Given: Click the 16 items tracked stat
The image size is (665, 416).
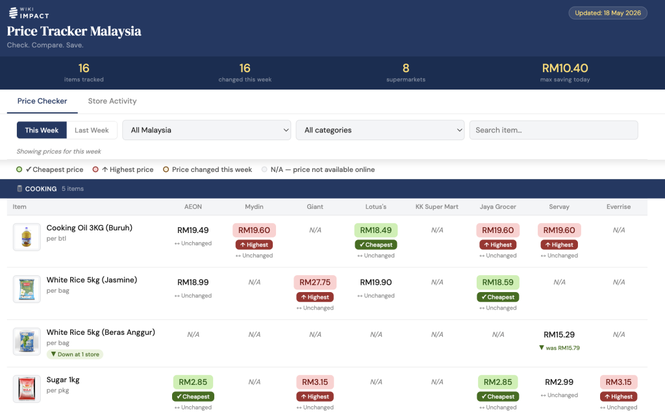Looking at the screenshot, I should point(84,73).
